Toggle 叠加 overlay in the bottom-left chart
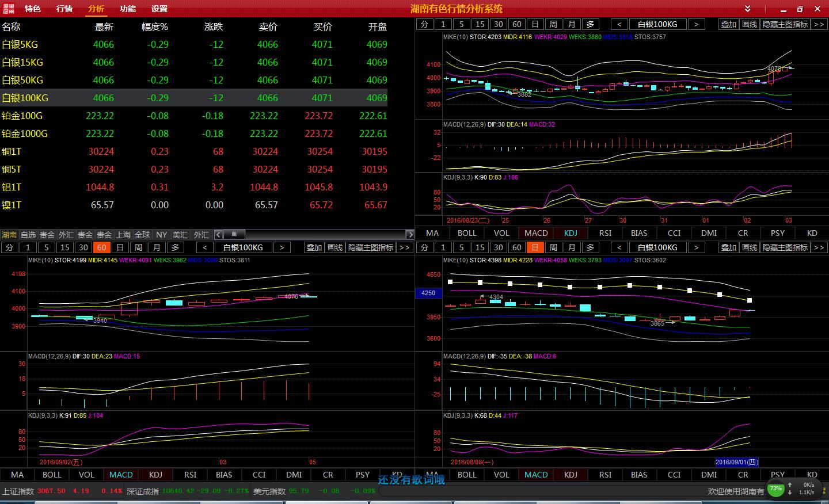 pos(314,247)
